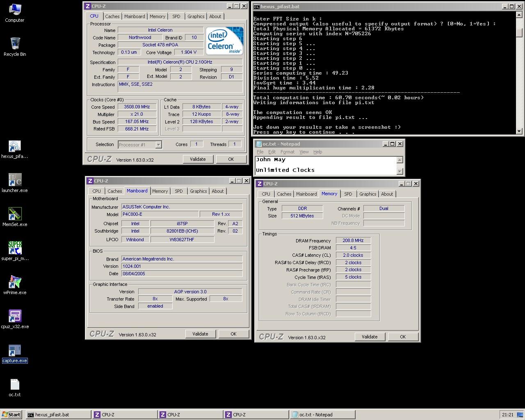This screenshot has width=525, height=420.
Task: Open the Notepad Format menu
Action: 288,152
